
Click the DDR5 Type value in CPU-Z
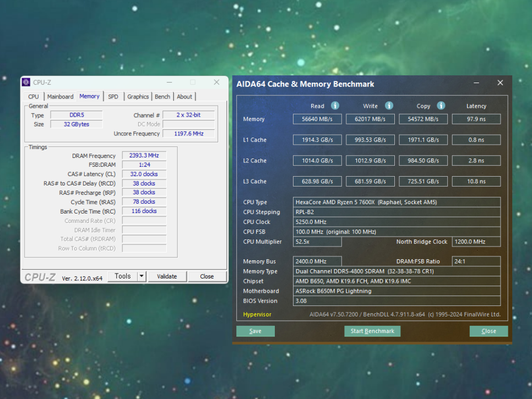click(x=77, y=115)
